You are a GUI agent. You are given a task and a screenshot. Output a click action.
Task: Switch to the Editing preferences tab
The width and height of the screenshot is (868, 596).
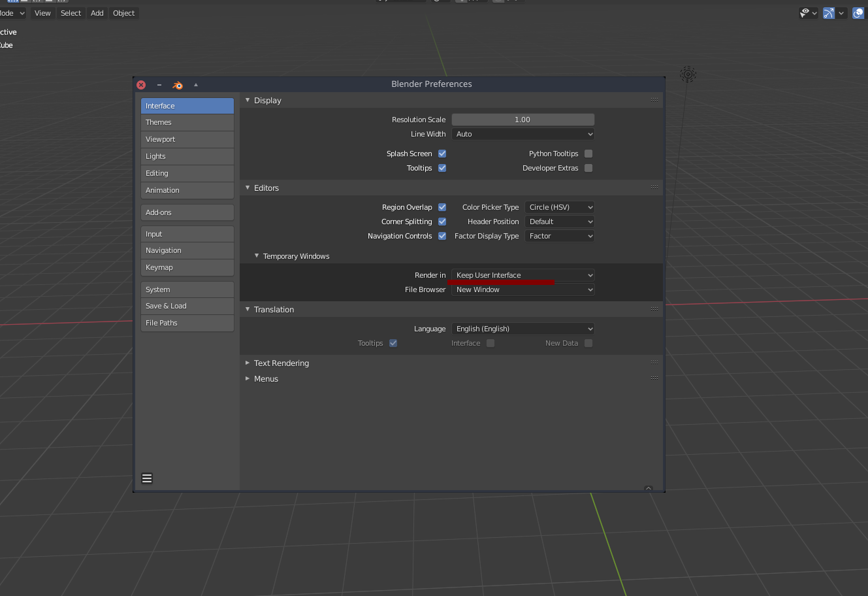pos(187,173)
